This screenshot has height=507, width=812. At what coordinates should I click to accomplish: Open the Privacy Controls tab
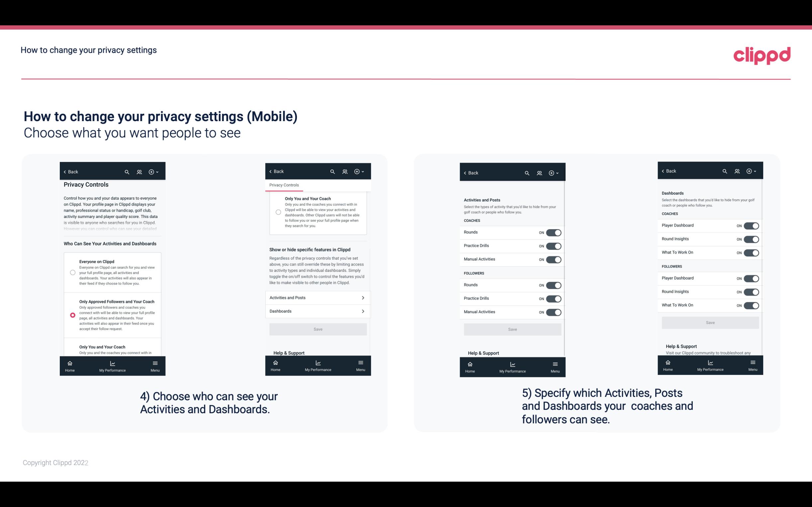[x=284, y=185]
